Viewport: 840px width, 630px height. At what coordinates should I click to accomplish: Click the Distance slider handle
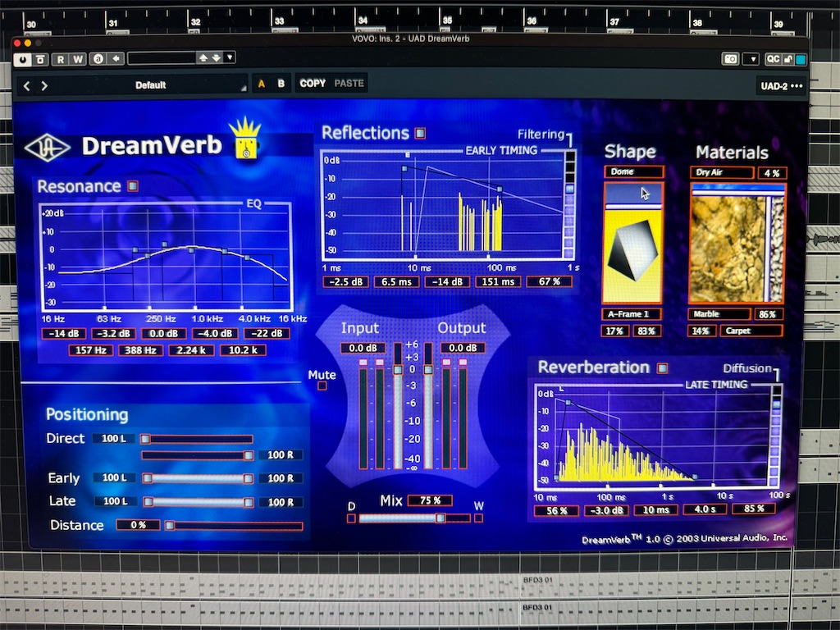point(169,526)
